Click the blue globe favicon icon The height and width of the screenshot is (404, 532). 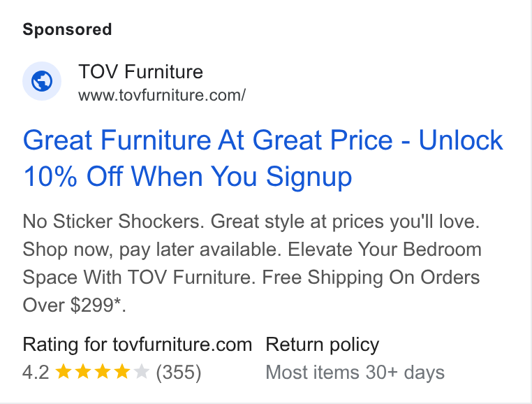coord(42,81)
